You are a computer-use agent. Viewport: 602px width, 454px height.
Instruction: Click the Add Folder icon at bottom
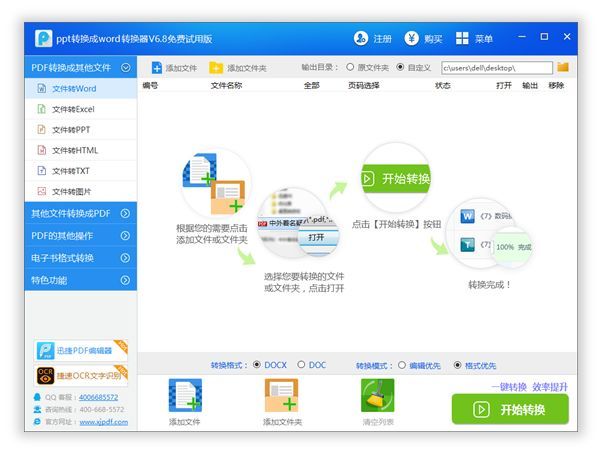pos(282,397)
